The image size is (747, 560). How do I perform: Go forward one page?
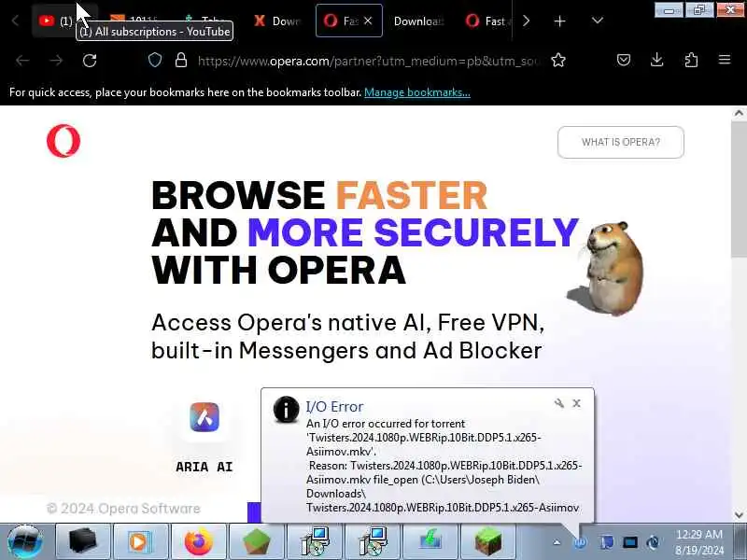(x=56, y=61)
